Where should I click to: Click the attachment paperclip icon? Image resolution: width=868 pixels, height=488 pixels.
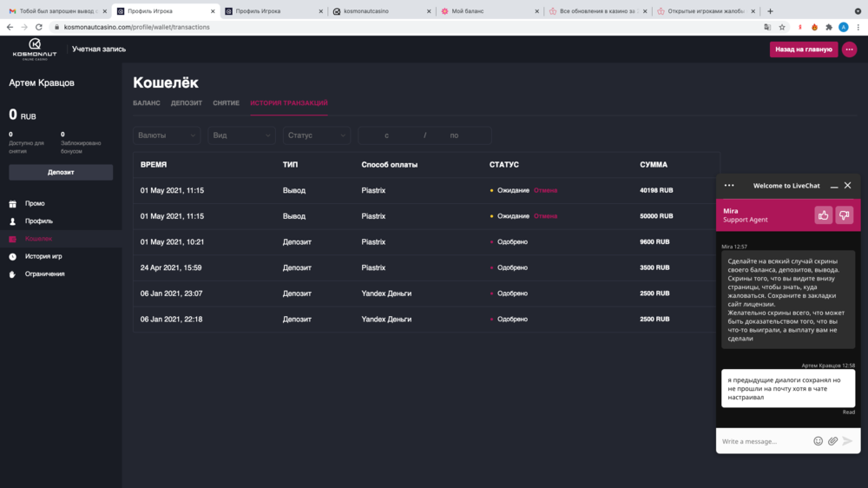[x=832, y=441]
